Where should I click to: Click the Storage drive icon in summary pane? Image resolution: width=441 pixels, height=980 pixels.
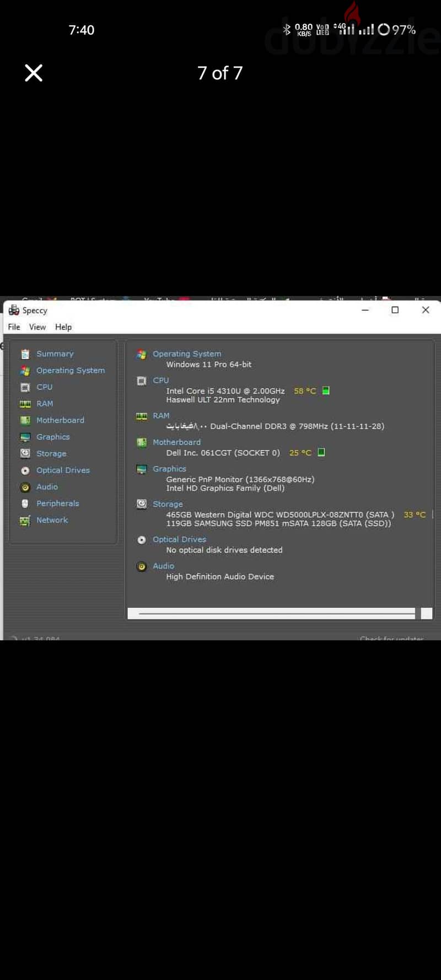tap(142, 504)
